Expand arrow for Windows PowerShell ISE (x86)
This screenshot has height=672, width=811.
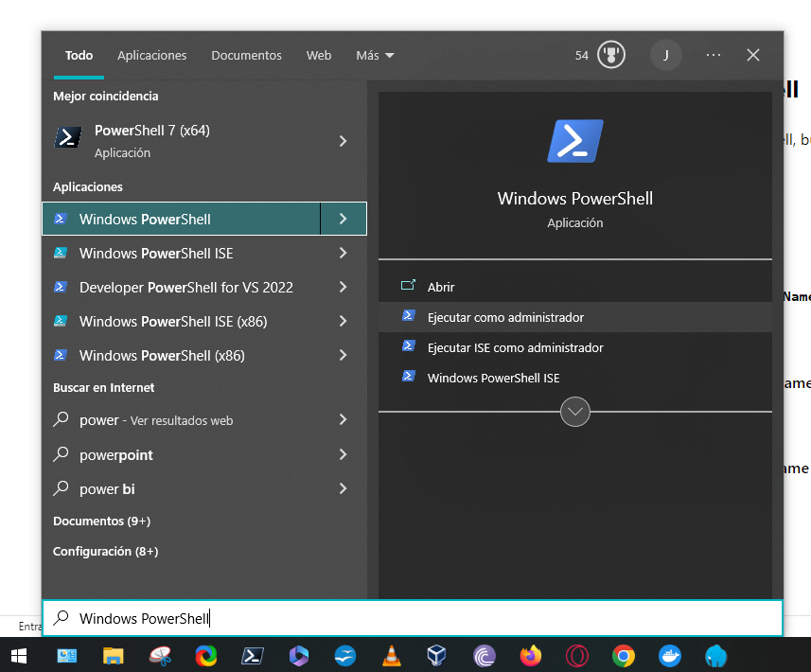tap(343, 321)
